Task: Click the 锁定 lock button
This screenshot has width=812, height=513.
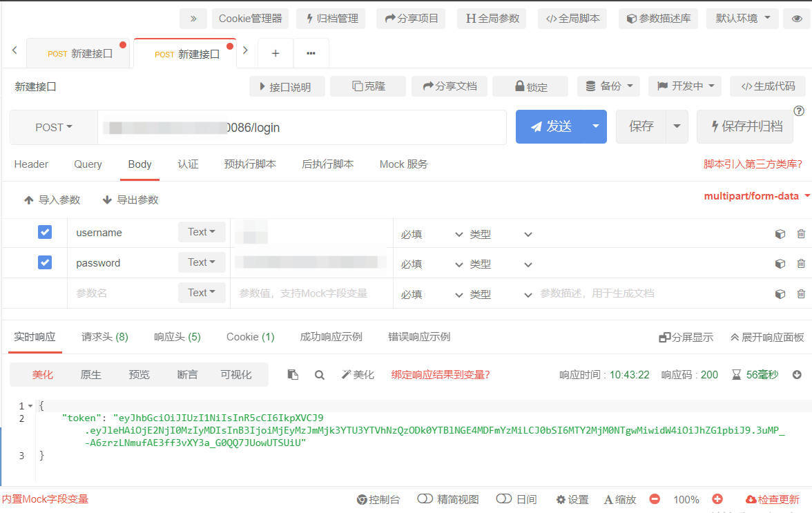Action: (x=530, y=86)
